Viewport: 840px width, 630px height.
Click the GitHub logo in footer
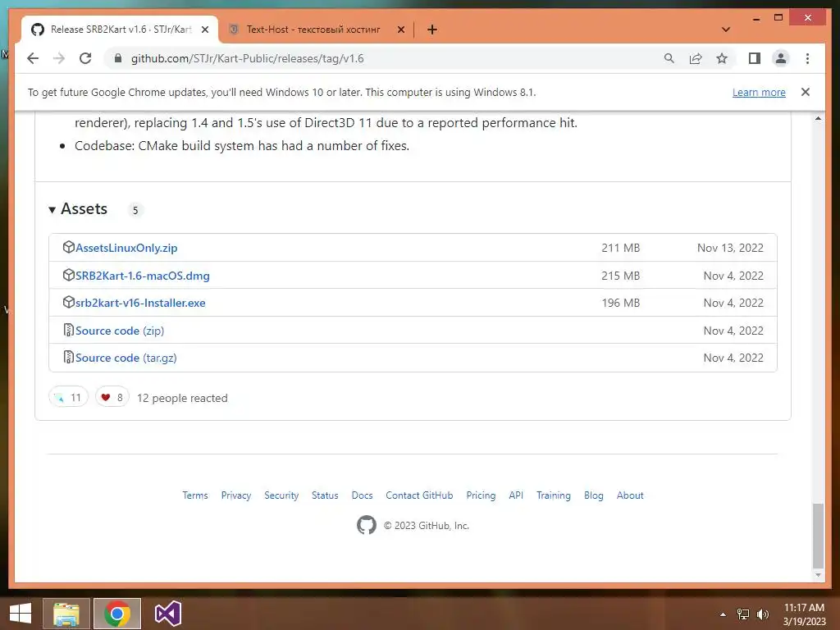point(367,525)
